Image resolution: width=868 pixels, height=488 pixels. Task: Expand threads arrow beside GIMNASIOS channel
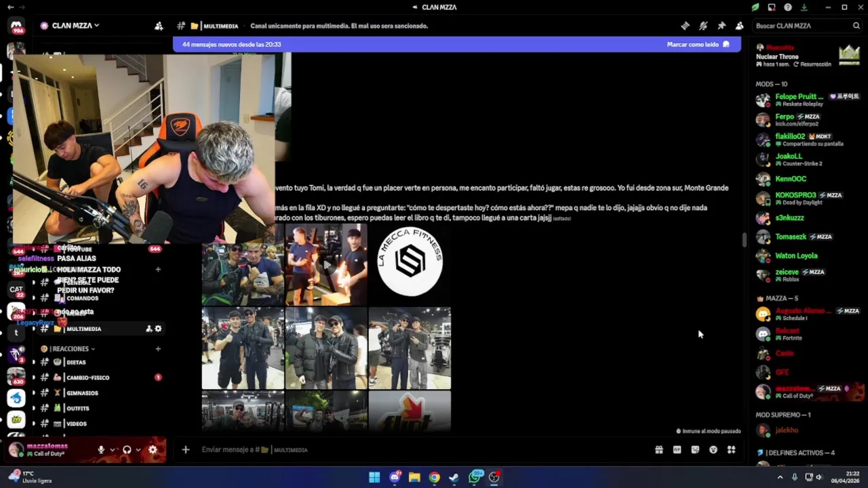34,393
